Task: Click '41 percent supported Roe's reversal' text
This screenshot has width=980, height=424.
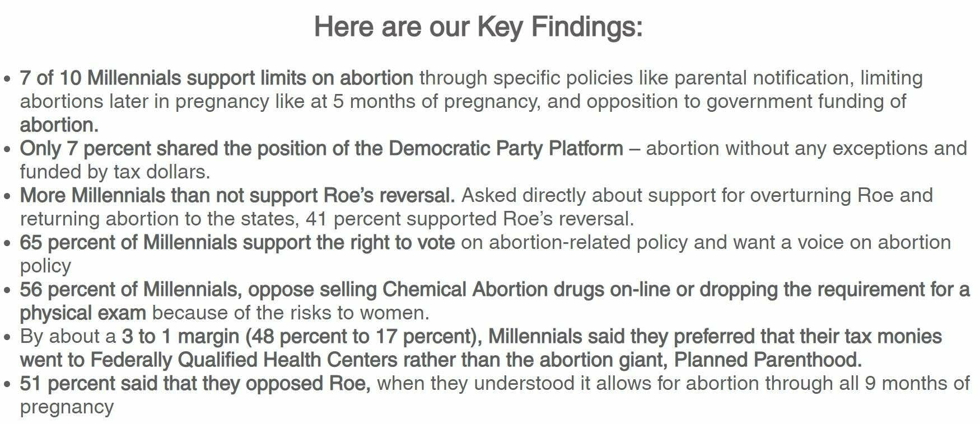Action: [470, 219]
